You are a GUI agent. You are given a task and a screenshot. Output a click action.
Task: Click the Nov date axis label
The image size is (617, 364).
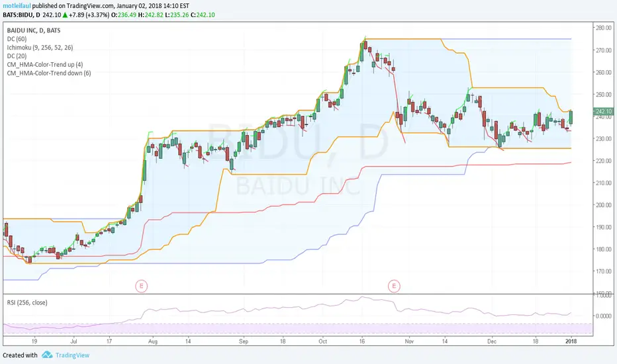[409, 341]
